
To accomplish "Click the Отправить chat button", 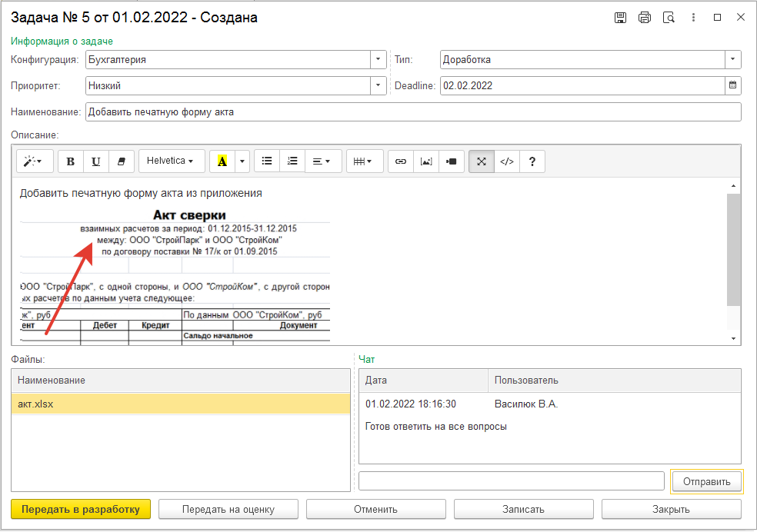I will tap(706, 481).
